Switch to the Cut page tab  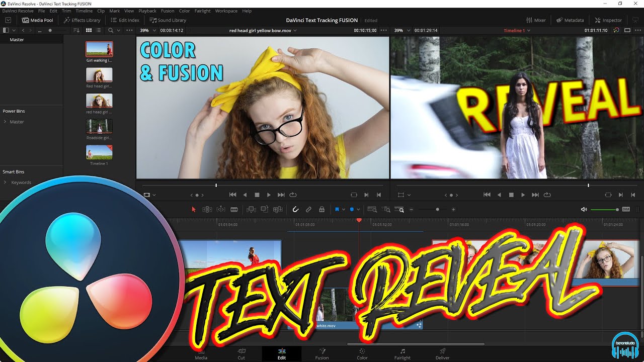[x=242, y=354]
